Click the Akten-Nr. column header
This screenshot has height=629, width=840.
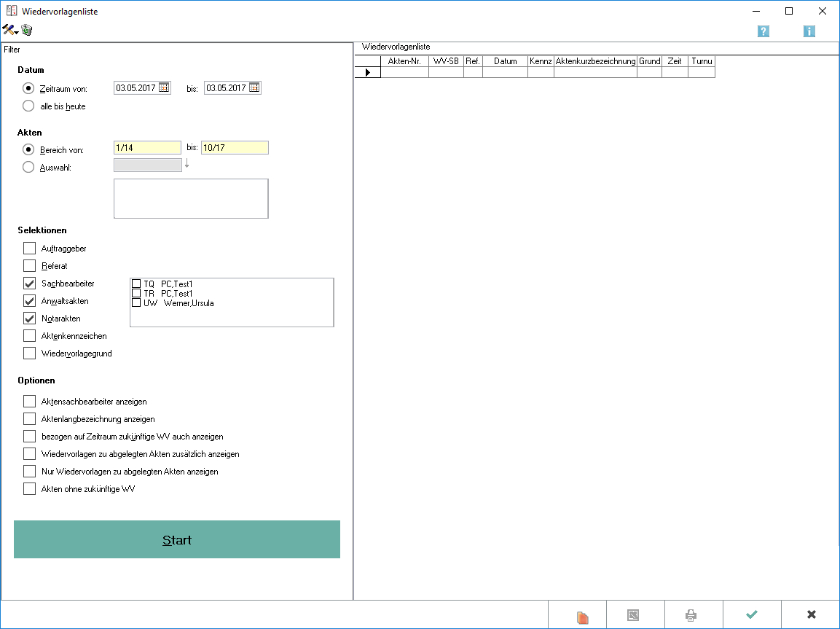point(404,61)
